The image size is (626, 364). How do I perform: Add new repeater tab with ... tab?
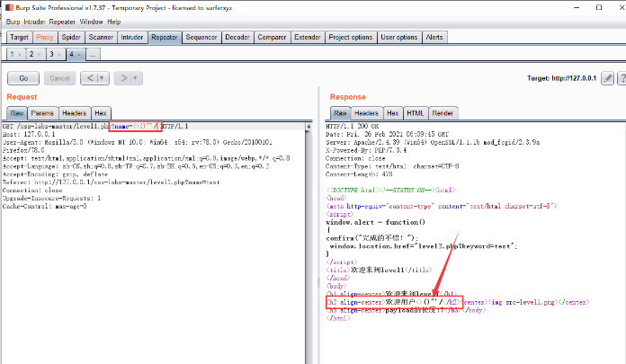[x=93, y=54]
